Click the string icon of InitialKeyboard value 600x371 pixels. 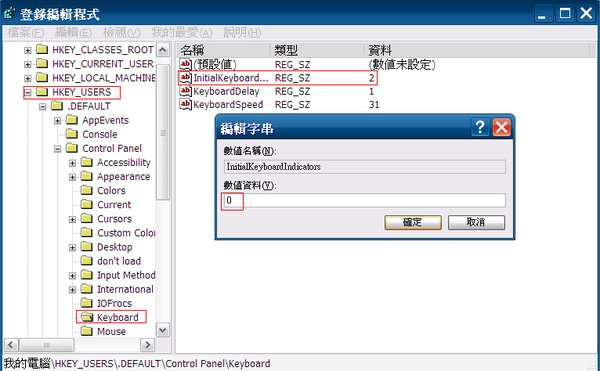pos(186,78)
